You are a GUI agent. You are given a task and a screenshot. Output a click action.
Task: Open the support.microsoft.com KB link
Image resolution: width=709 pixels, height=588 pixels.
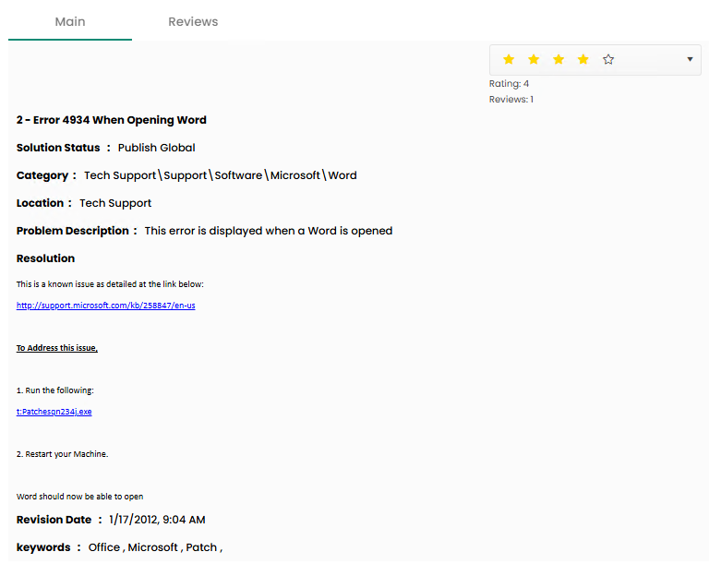coord(105,306)
